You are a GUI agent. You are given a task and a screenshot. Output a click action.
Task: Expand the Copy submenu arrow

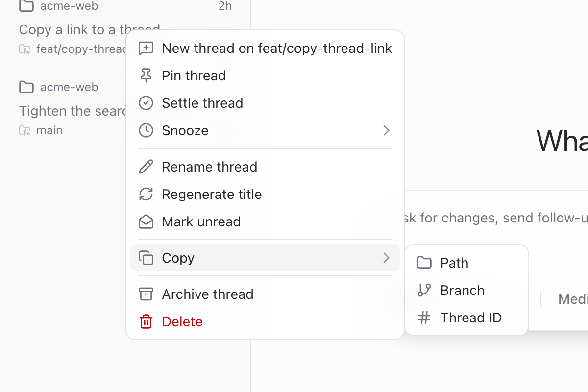click(386, 258)
